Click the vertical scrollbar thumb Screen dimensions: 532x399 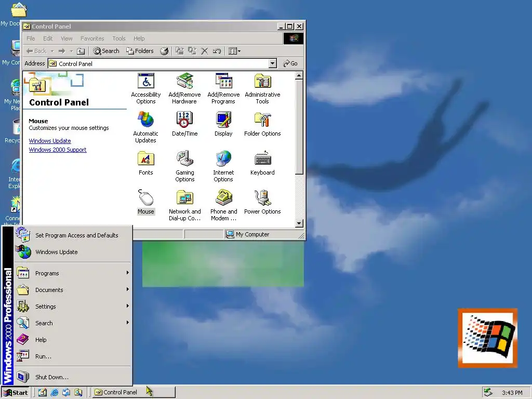click(x=299, y=127)
